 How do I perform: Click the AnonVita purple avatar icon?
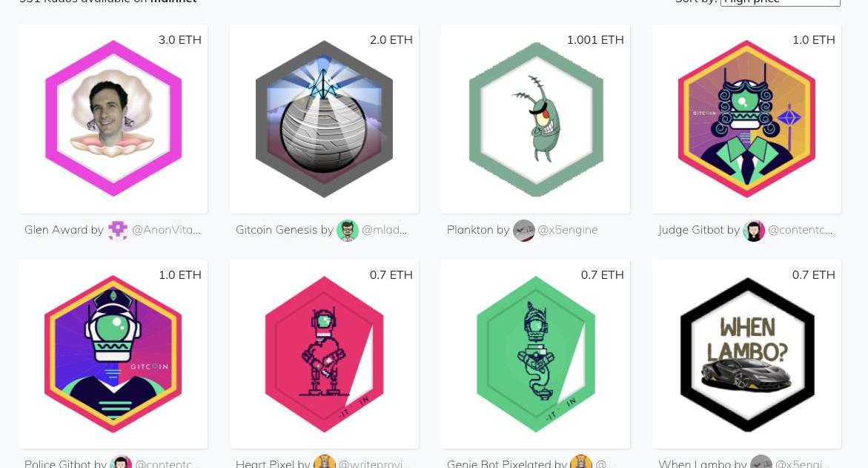(117, 230)
